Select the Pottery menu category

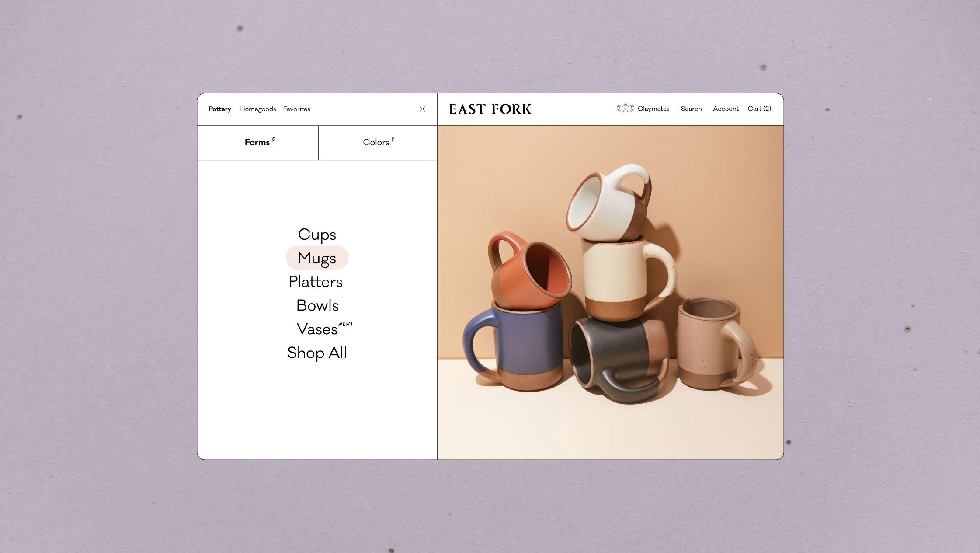pos(219,109)
